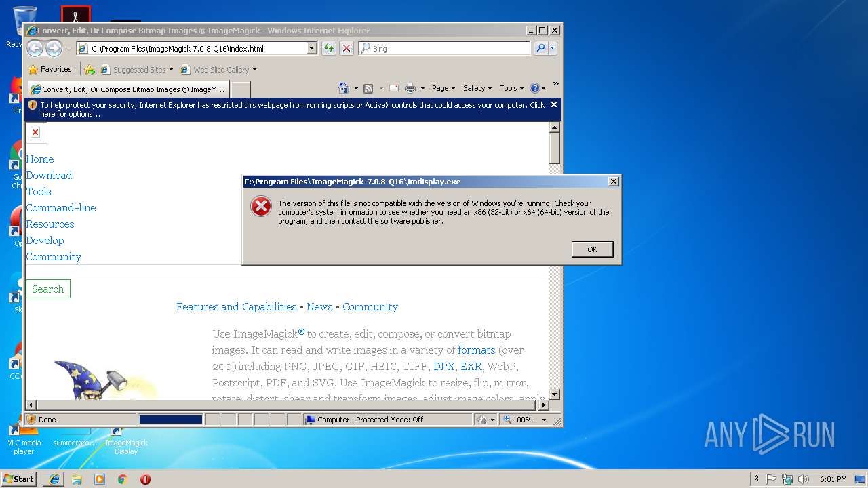Open the Tools menu
Viewport: 868px width, 488px height.
tap(511, 88)
